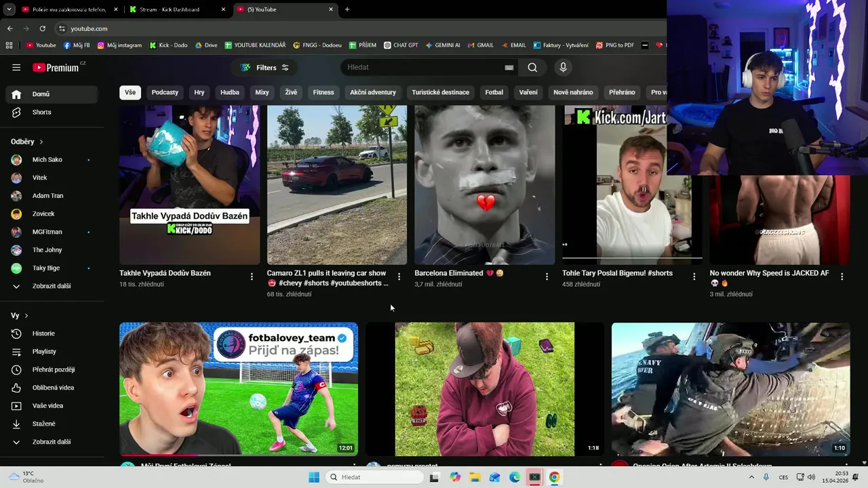Open options for Tohle Tary Poslal Bigemu short
Screen dimensions: 868x488
point(694,277)
